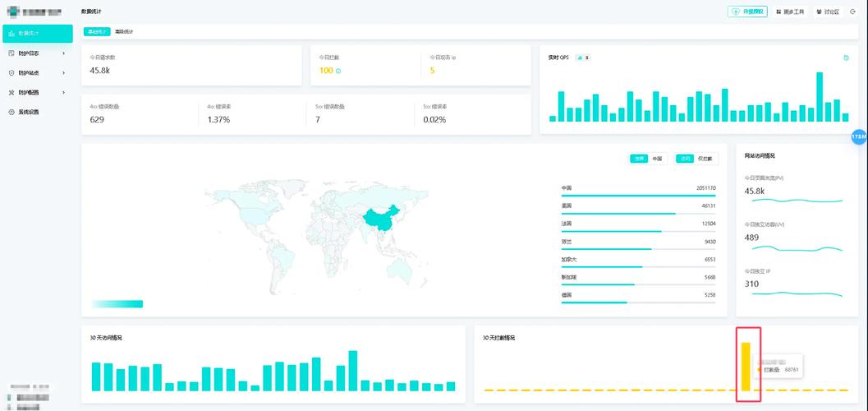Click the tall yellow bar in 30天拦截情况 chart
Screen dimensions: 868x411
(746, 366)
